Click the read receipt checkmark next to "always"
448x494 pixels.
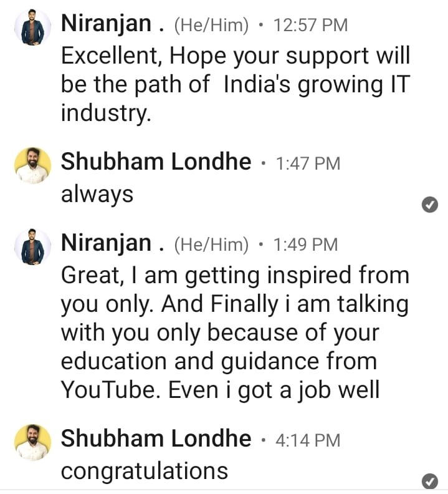[430, 204]
